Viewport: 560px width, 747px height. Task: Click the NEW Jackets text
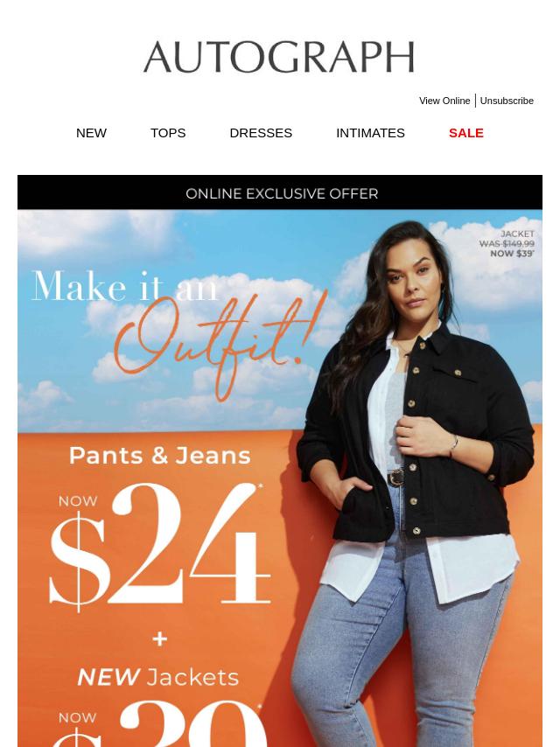point(157,677)
